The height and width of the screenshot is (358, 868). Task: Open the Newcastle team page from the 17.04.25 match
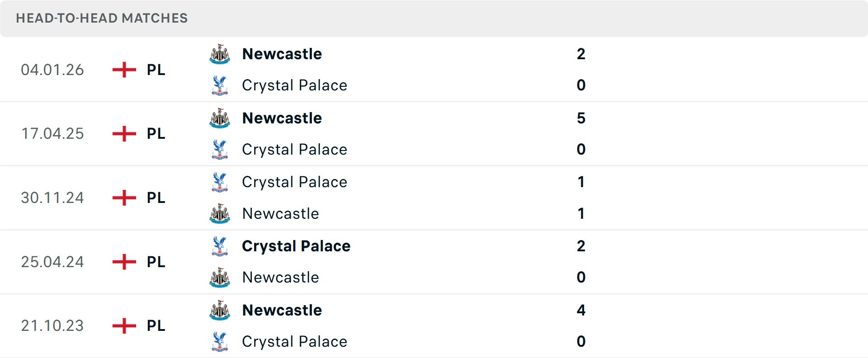[x=282, y=118]
